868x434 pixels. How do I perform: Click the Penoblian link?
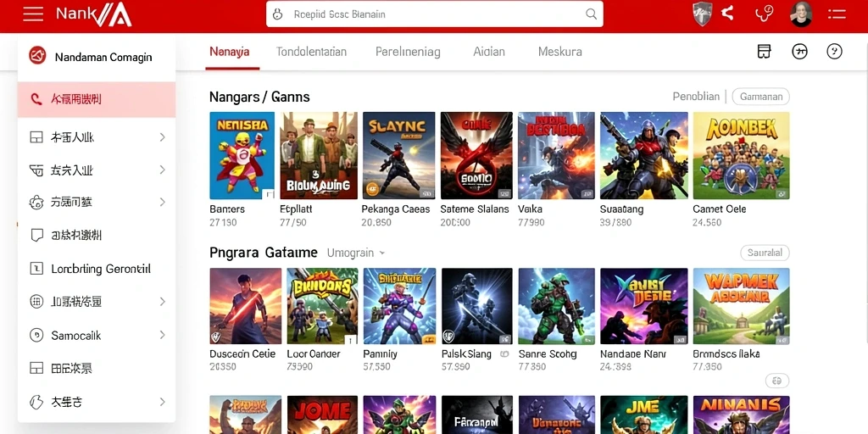pos(696,97)
